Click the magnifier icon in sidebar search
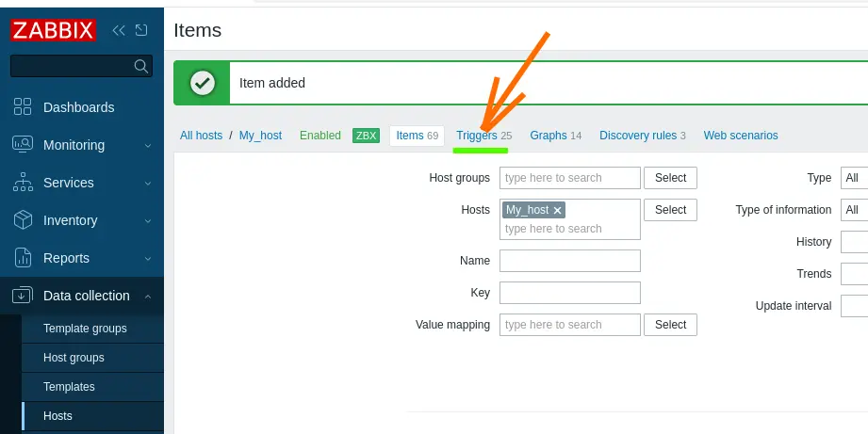 (x=140, y=66)
